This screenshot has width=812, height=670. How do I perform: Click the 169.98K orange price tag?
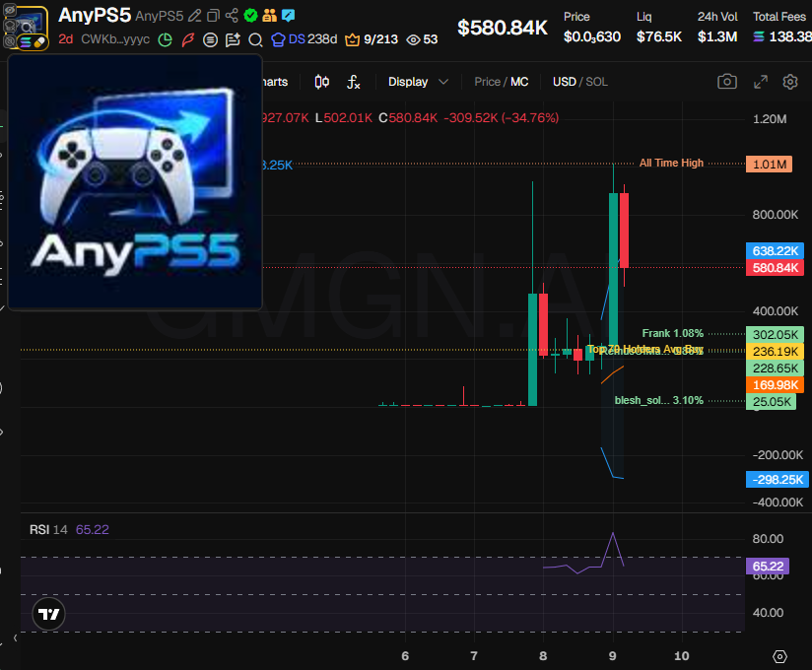pos(775,385)
